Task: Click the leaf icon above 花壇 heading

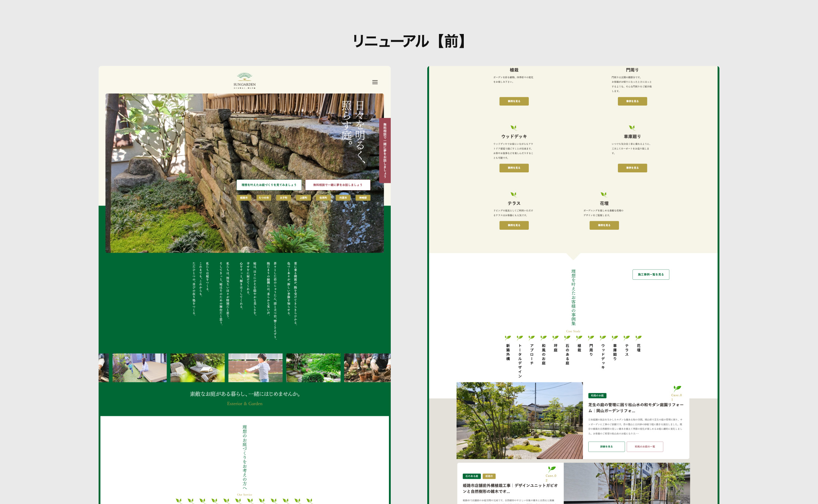Action: click(604, 195)
